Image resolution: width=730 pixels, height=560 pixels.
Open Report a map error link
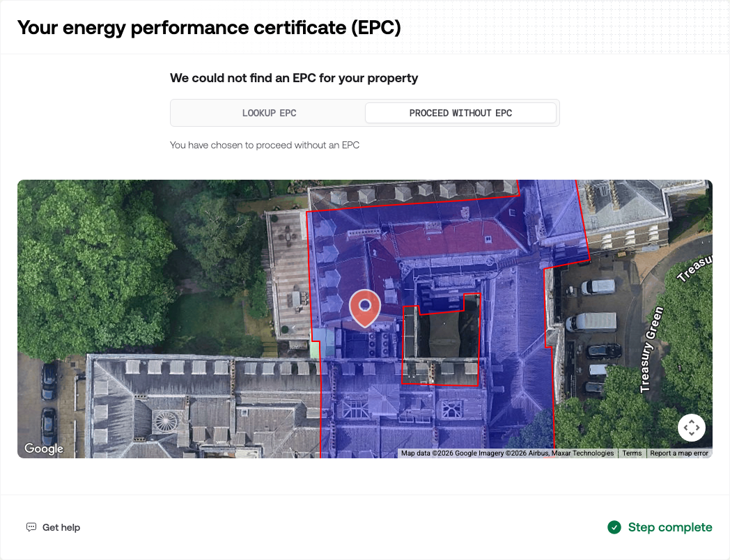[678, 453]
